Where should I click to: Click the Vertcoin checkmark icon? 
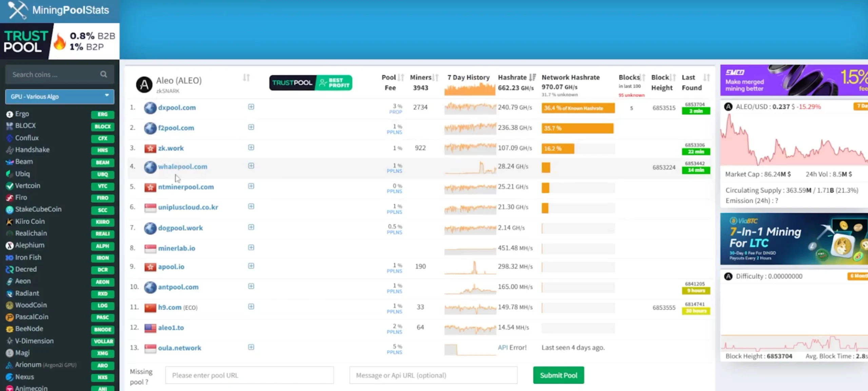pyautogui.click(x=9, y=186)
